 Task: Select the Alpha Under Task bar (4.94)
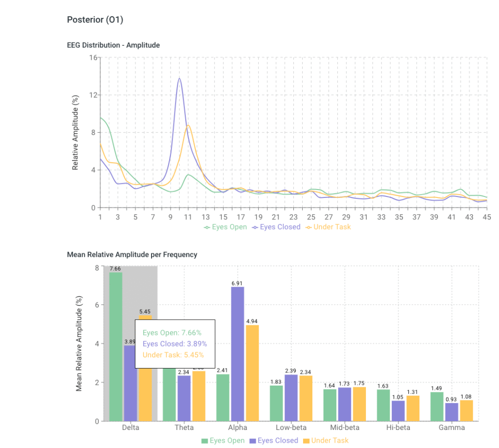[252, 373]
